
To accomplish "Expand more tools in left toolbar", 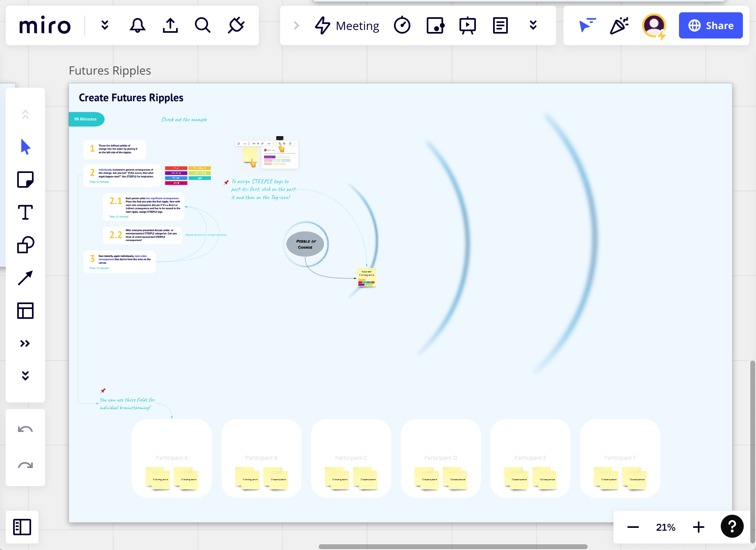I will 25,343.
